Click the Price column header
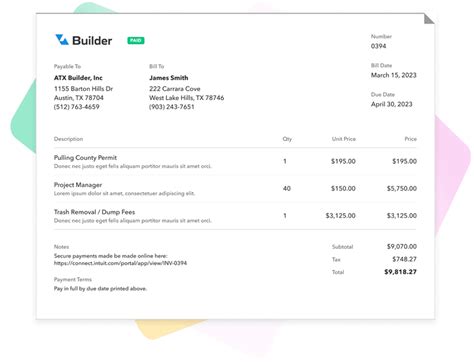474x363 pixels. coord(411,139)
